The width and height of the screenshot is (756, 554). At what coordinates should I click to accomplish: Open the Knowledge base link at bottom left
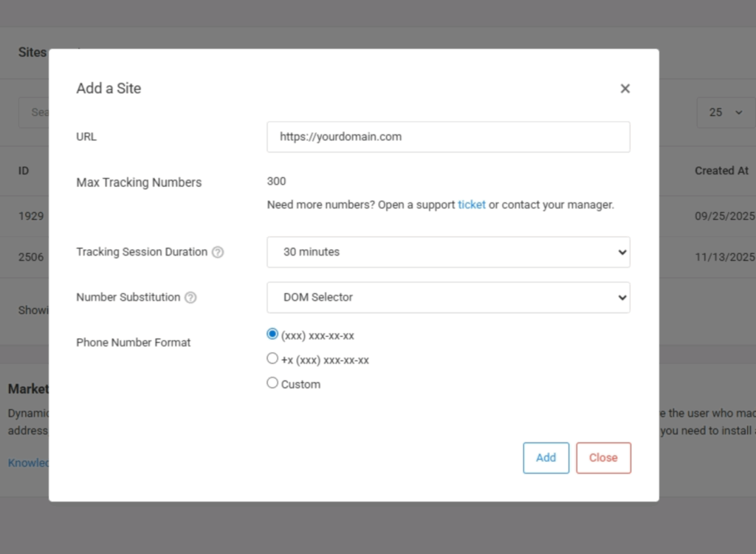point(28,463)
